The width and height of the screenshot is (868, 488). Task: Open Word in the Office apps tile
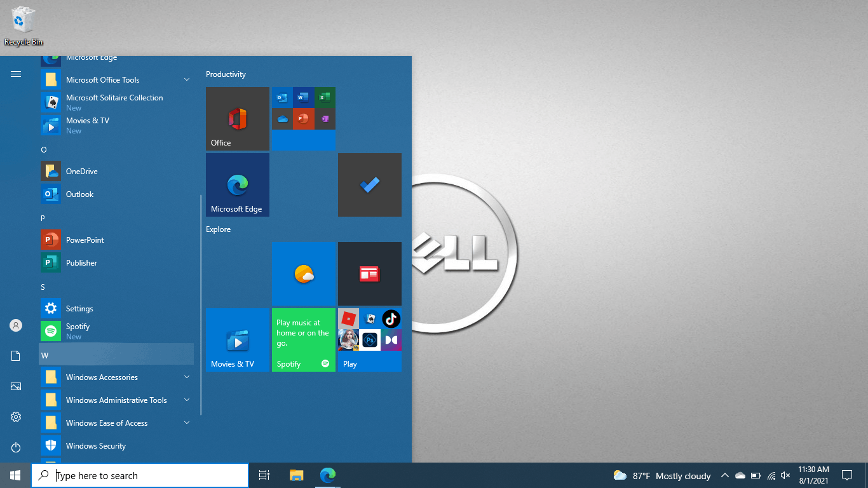point(303,98)
